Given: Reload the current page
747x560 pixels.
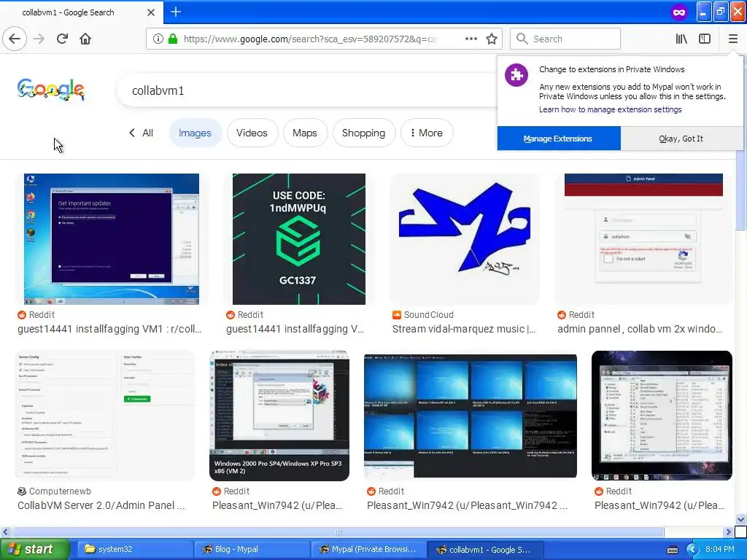Looking at the screenshot, I should [62, 39].
